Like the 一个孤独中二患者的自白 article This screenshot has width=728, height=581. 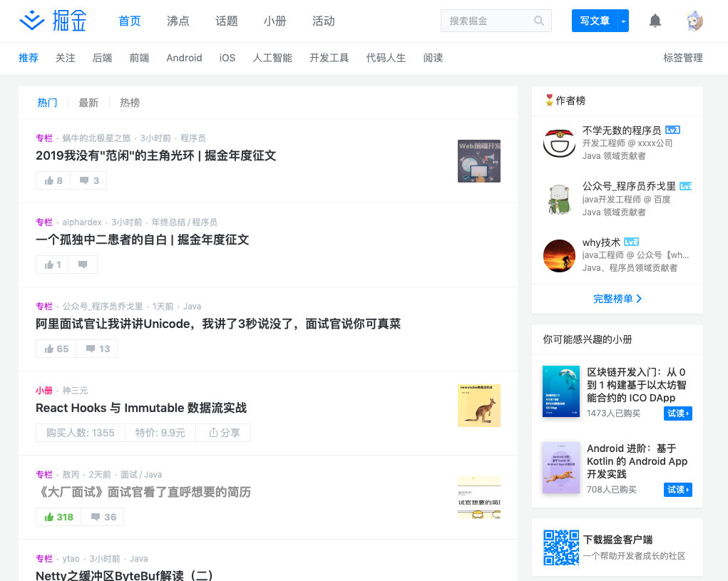[52, 264]
